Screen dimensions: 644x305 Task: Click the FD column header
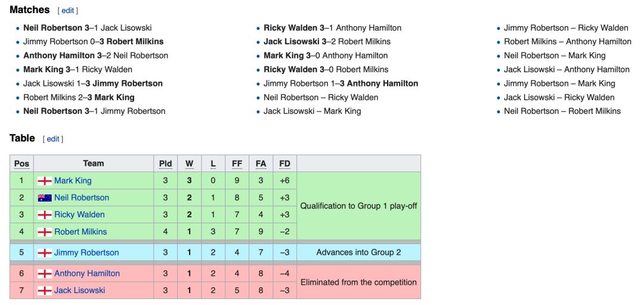click(284, 164)
